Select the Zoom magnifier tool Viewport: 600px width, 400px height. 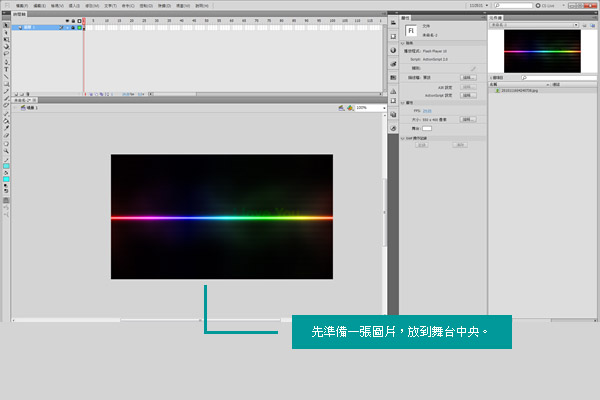click(x=6, y=151)
